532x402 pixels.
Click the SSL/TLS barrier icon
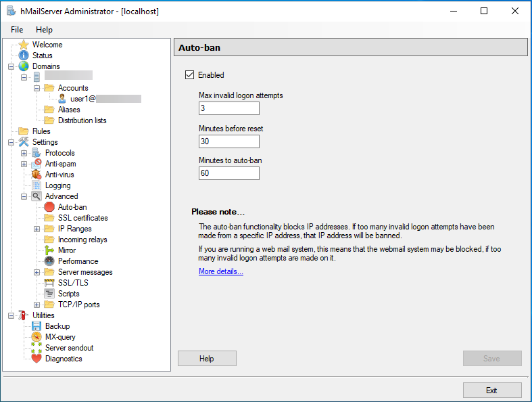49,283
